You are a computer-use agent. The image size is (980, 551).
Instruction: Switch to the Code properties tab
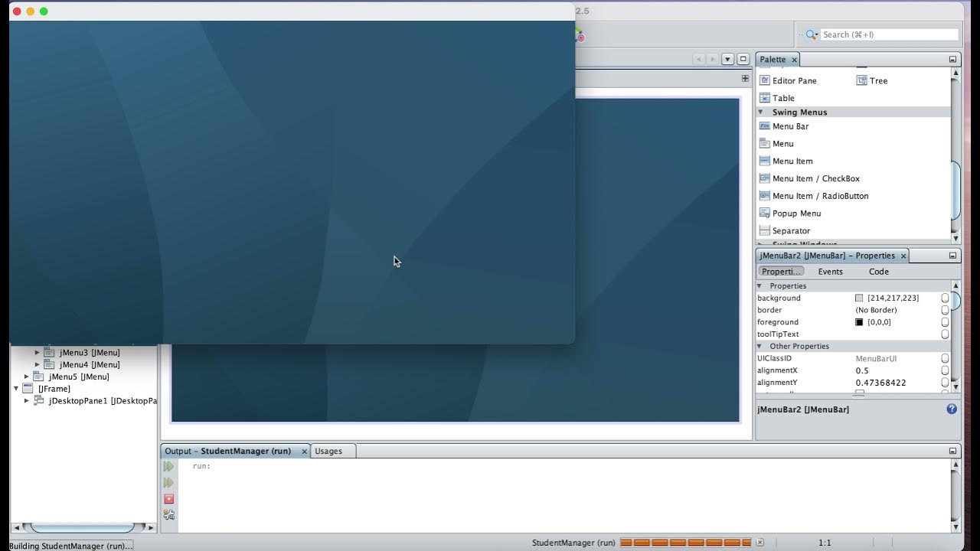tap(879, 272)
